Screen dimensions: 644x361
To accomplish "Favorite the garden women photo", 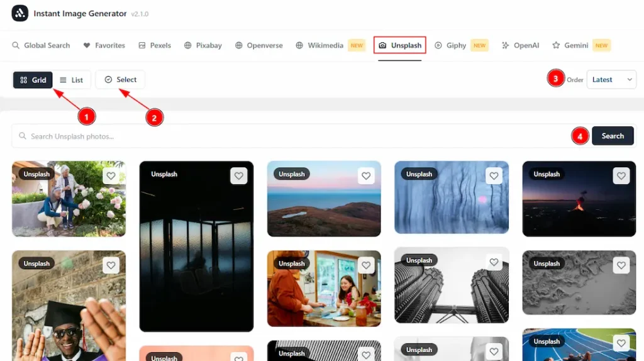I will click(x=111, y=175).
